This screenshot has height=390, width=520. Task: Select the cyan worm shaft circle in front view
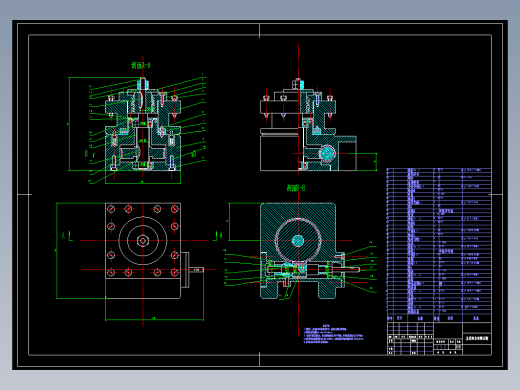pyautogui.click(x=327, y=154)
